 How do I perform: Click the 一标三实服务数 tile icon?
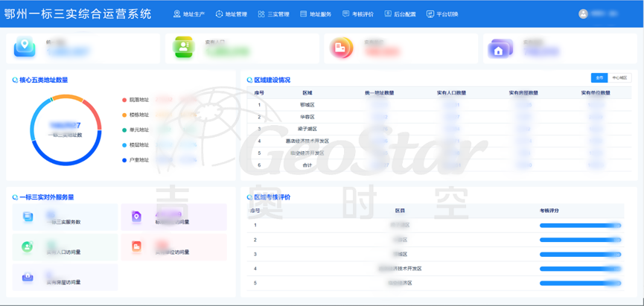(x=28, y=217)
